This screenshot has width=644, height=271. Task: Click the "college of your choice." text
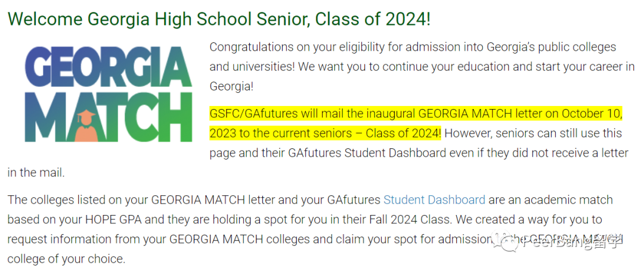(x=66, y=259)
